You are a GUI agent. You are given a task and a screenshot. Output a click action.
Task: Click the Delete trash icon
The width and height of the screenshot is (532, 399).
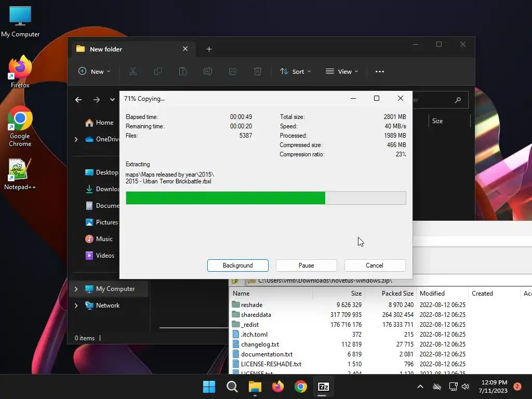pos(258,71)
